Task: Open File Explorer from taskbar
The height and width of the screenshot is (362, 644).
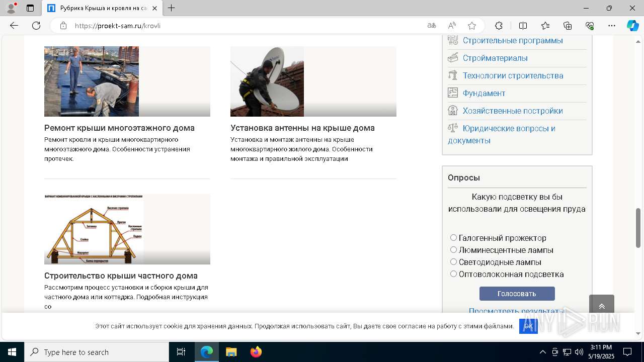Action: click(231, 352)
